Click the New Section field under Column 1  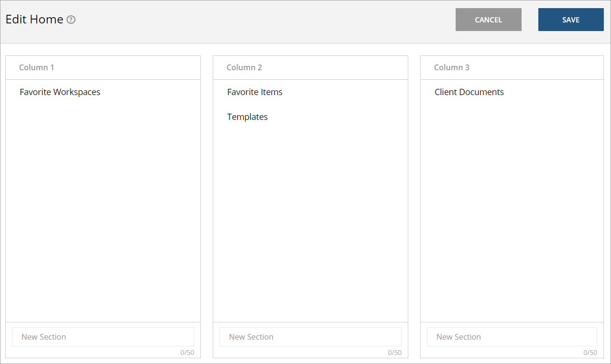point(103,337)
